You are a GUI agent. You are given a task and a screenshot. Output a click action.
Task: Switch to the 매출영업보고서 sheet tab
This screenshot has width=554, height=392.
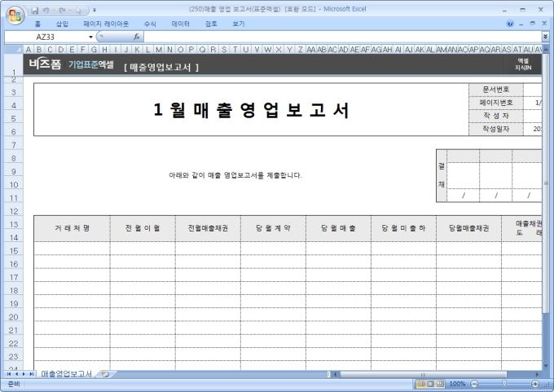[66, 374]
